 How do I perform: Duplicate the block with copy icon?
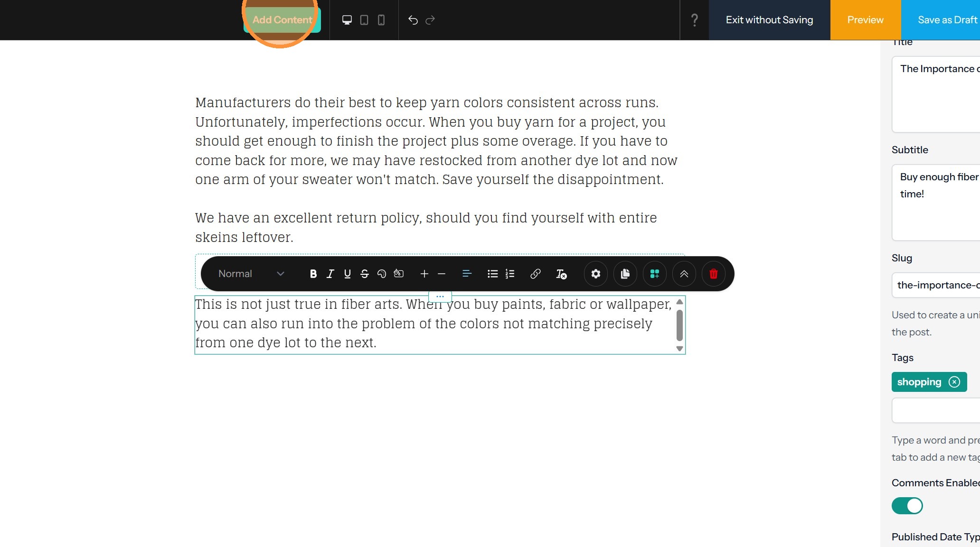click(x=625, y=274)
